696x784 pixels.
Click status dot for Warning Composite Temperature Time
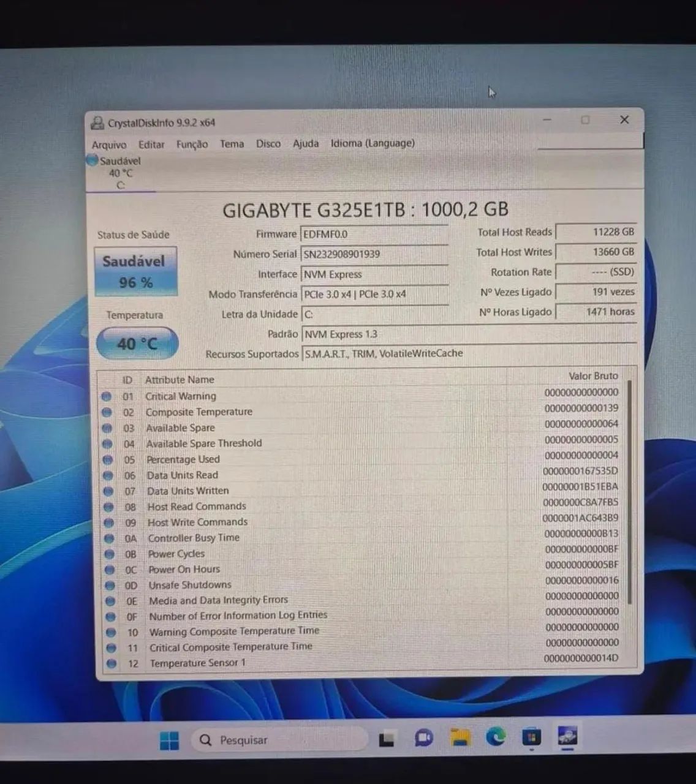coord(111,632)
